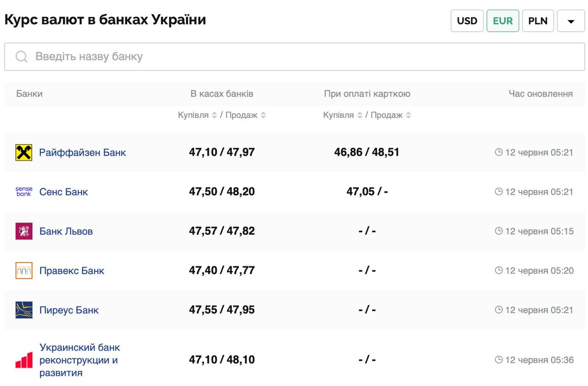Viewport: 588px width, 386px height.
Task: Click the Raiffeisen Bank logo icon
Action: 24,152
